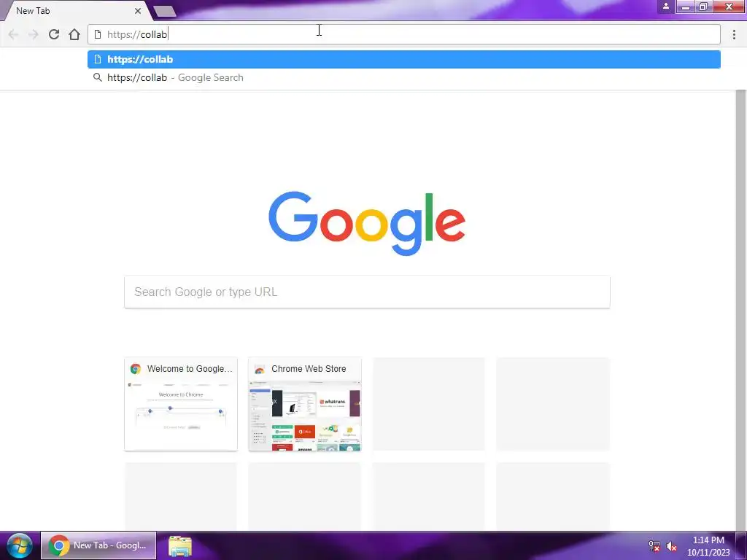The width and height of the screenshot is (747, 560).
Task: Click the address bar containing https://collab
Action: click(x=404, y=34)
